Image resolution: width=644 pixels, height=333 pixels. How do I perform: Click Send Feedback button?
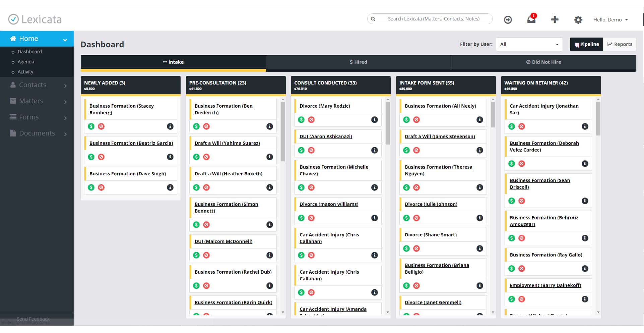tap(33, 319)
